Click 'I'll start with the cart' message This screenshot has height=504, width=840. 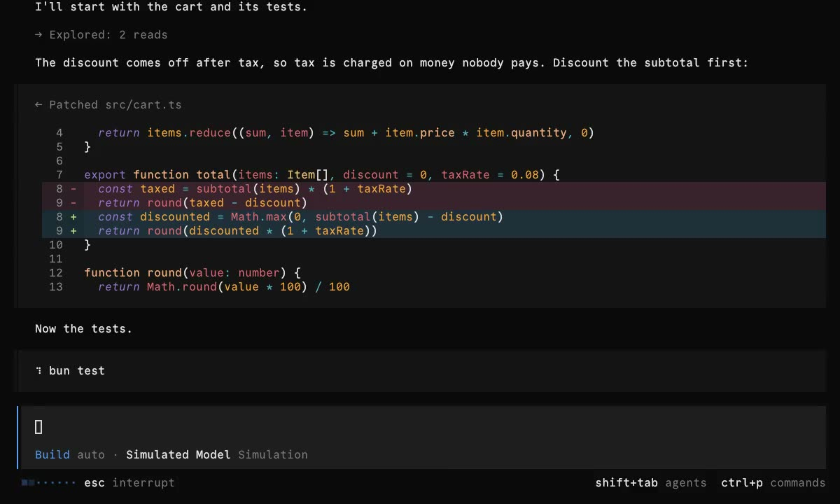(171, 6)
